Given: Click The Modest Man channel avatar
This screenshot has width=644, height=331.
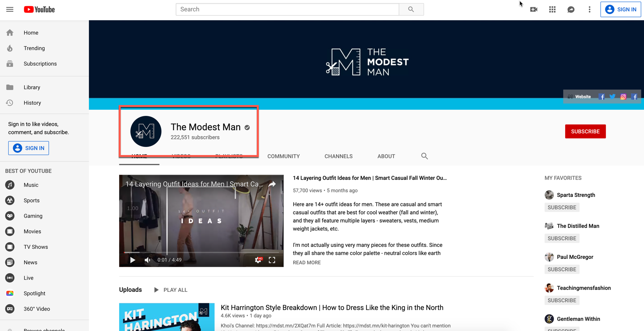Looking at the screenshot, I should point(146,131).
